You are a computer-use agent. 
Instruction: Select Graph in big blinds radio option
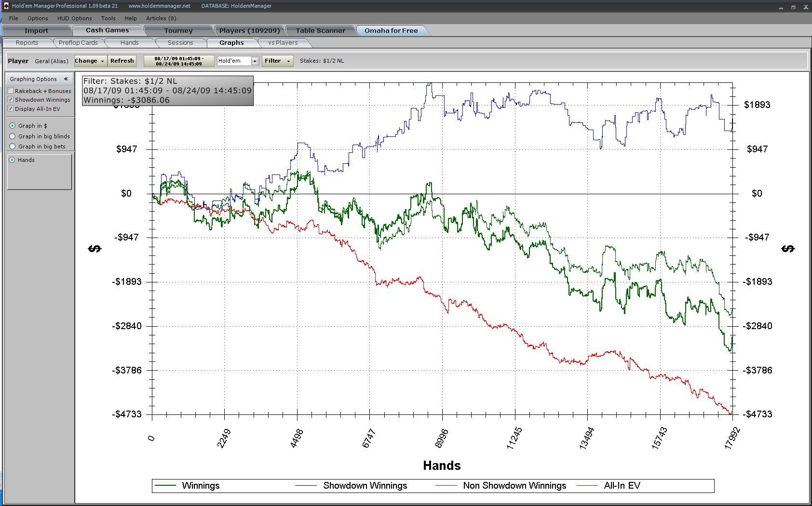pyautogui.click(x=13, y=136)
